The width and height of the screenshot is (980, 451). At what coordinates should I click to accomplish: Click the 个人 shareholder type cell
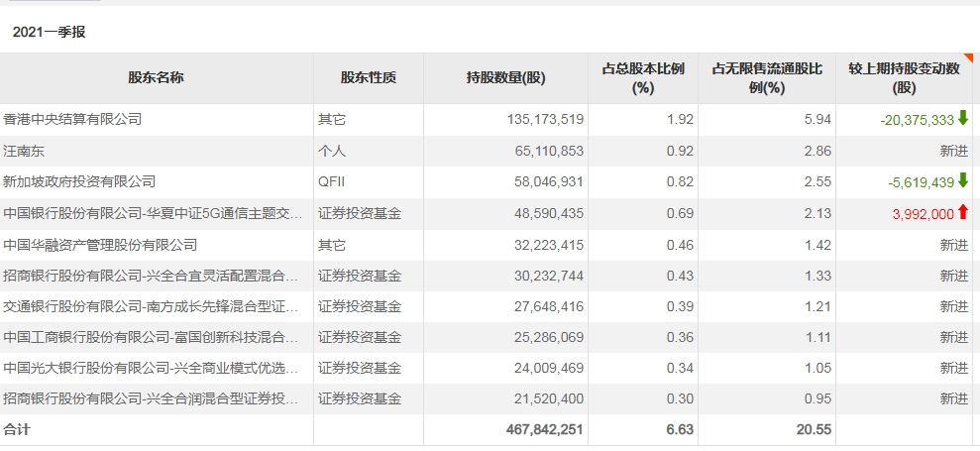[x=332, y=151]
